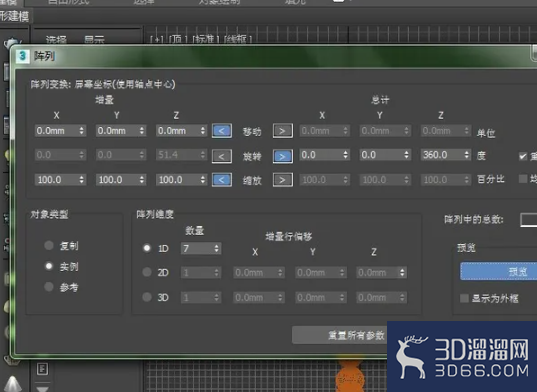Screen dimensions: 537x392
Task: Choose the 1D array dimension
Action: (147, 248)
